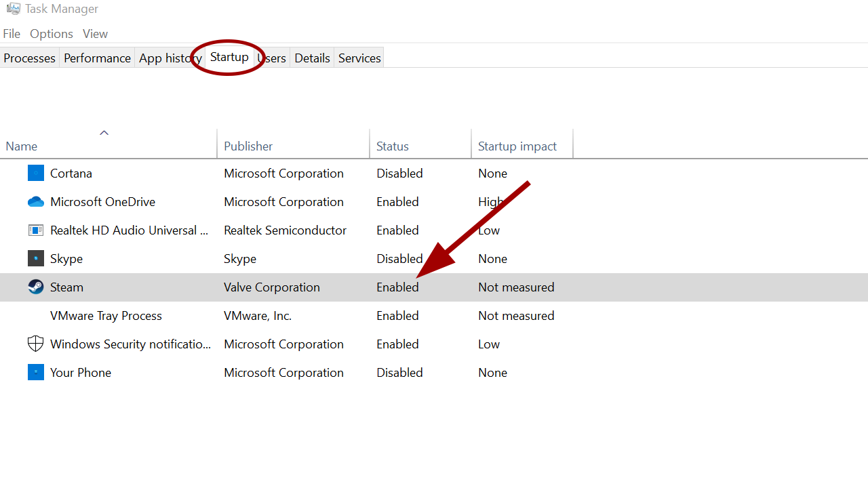Click Windows Security's Microsoft Corporation publisher
The image size is (868, 488).
283,344
